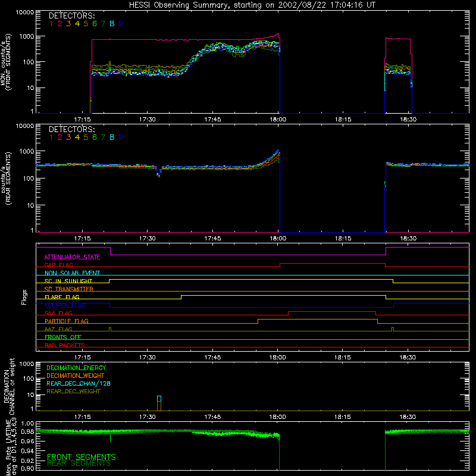Click the NON_SOLAR_EVENT flag label
This screenshot has height=476, width=476.
pos(72,273)
